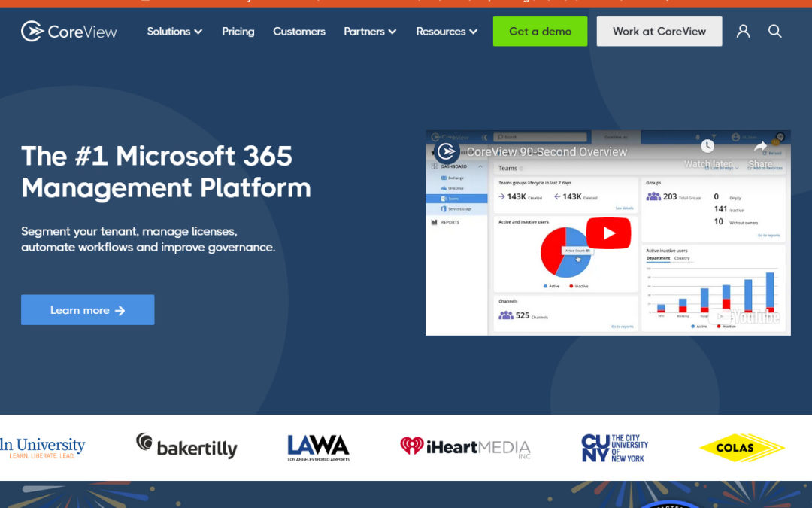Select the yellow COLAS logo
This screenshot has width=812, height=508.
742,448
